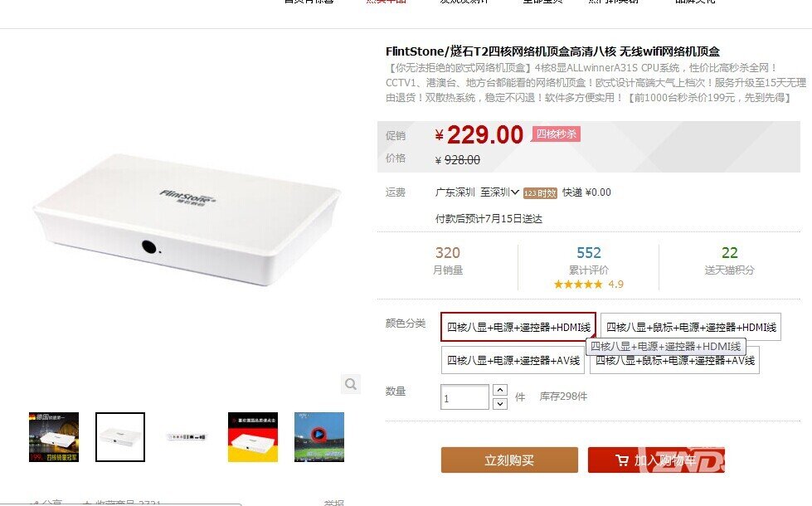Select option 四核八显+鼠标+电源+遥控器+HDMI线

tap(691, 327)
